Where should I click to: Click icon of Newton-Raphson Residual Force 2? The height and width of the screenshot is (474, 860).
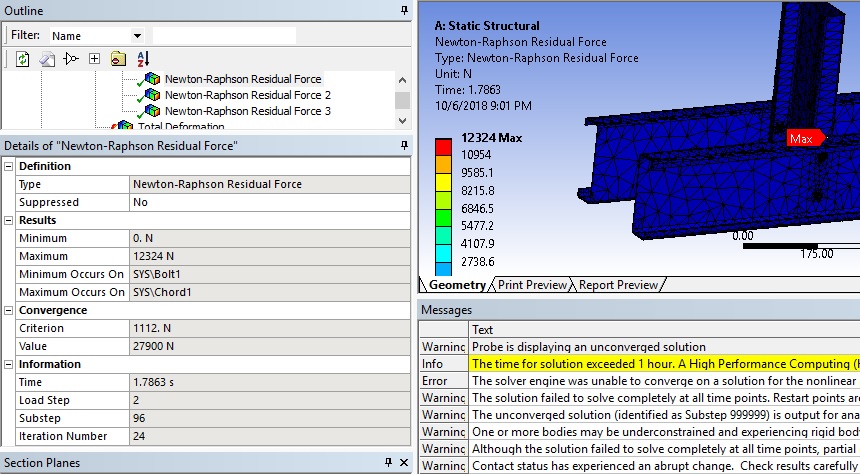coord(150,95)
